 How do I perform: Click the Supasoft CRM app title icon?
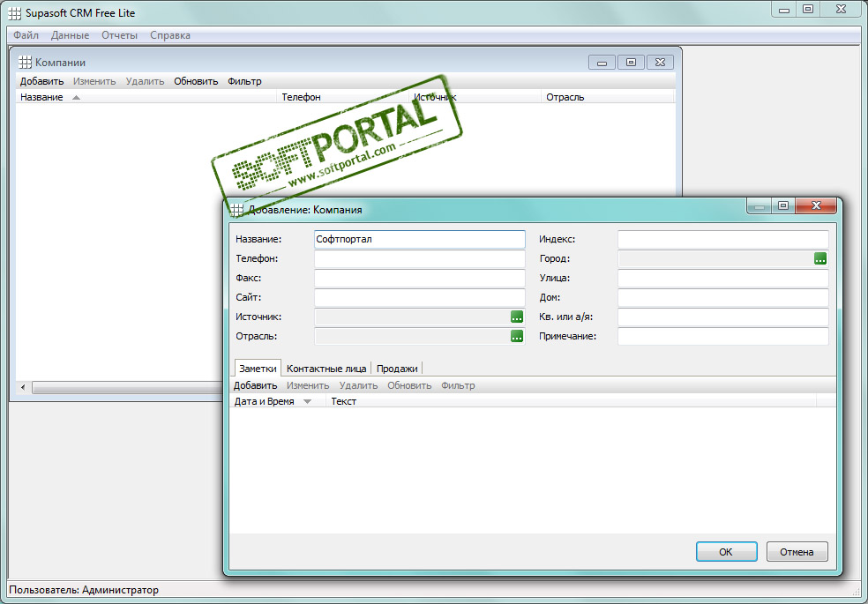(x=16, y=12)
